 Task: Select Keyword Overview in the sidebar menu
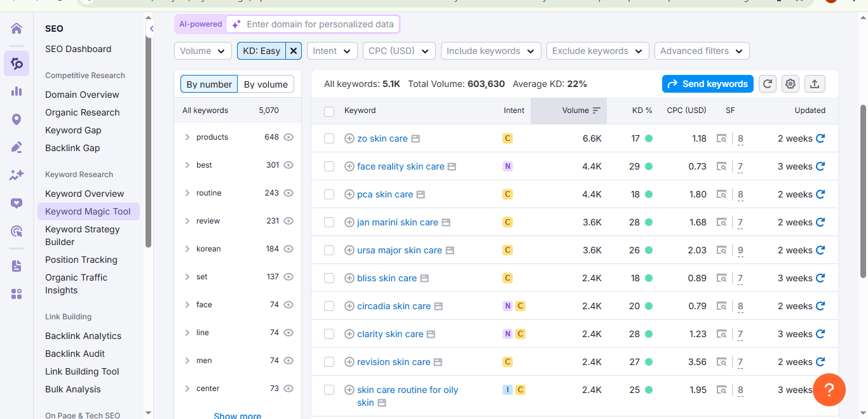pos(85,193)
